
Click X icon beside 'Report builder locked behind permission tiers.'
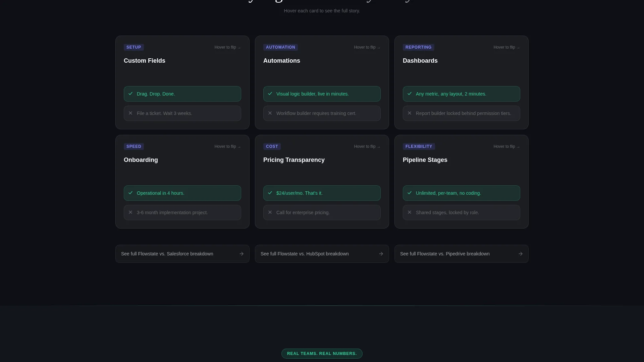[x=410, y=113]
